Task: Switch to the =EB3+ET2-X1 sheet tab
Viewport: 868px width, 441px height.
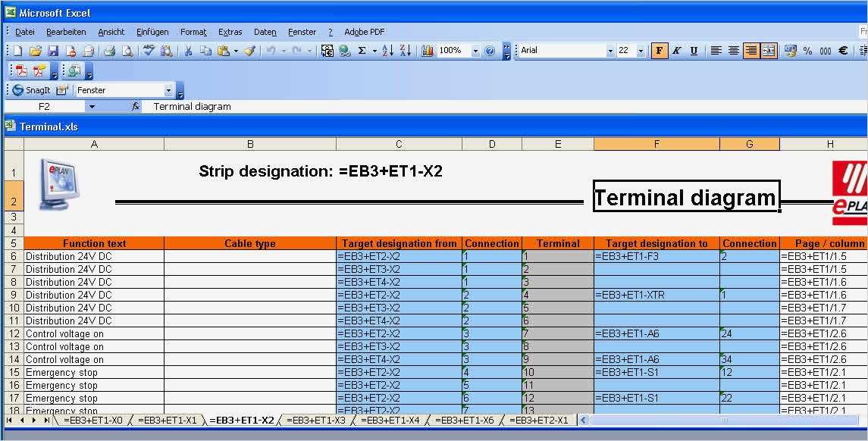Action: (539, 421)
